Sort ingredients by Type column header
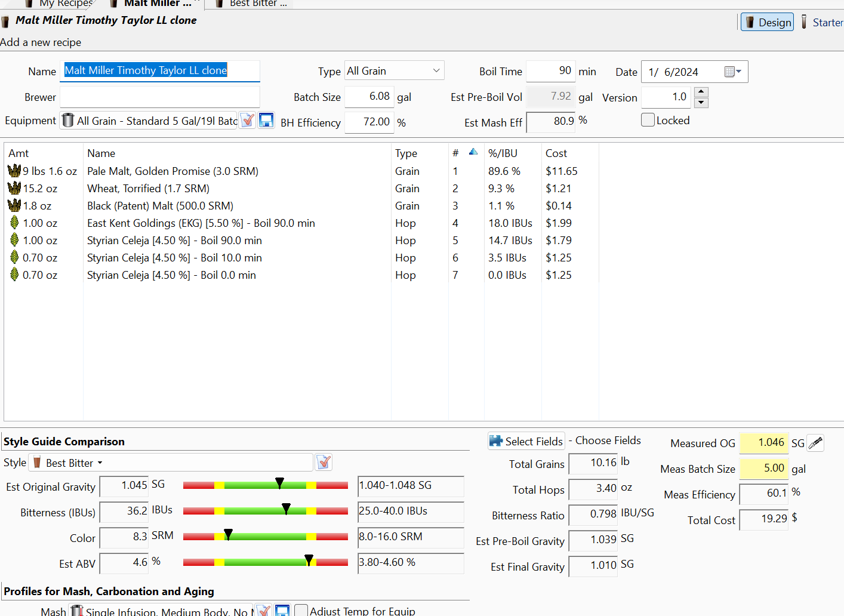 (406, 153)
